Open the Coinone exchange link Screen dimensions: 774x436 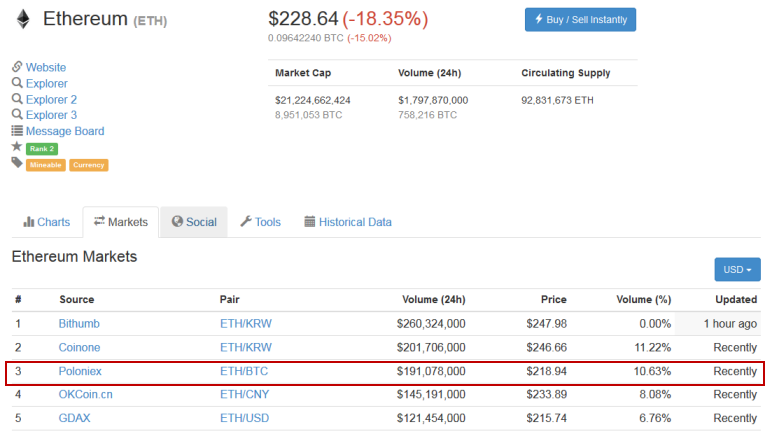click(x=79, y=348)
